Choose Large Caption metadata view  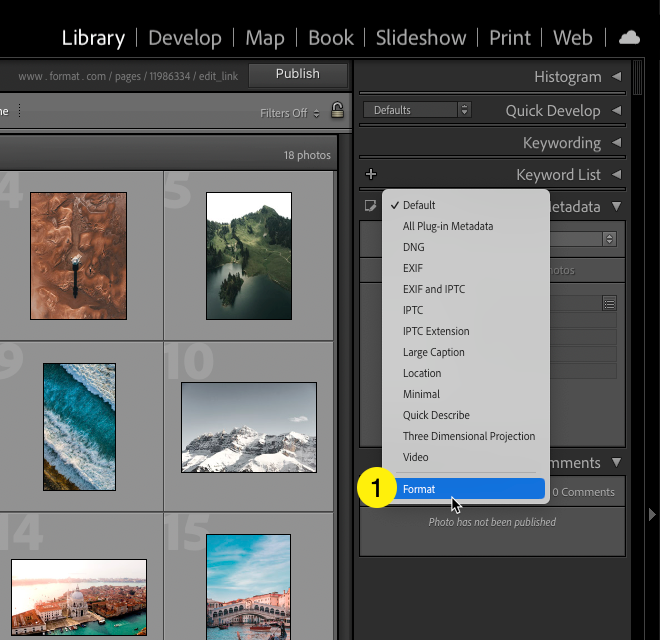(x=466, y=352)
